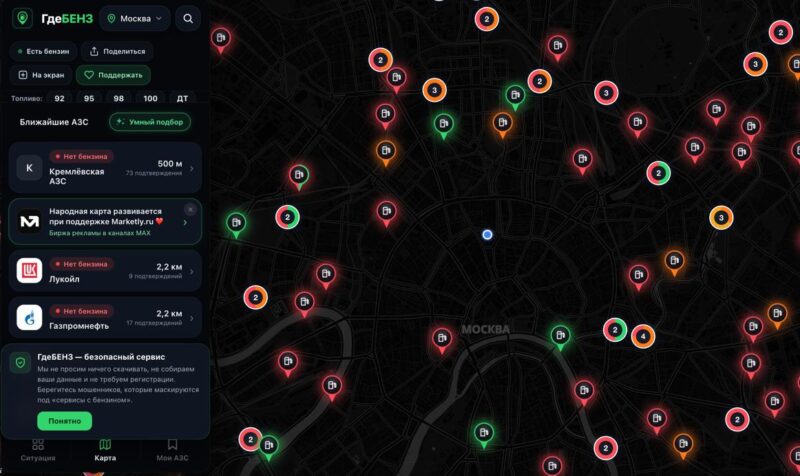Expand the Кремлёвская АЗС card chevron
Screen dimensions: 800x476
pos(192,168)
